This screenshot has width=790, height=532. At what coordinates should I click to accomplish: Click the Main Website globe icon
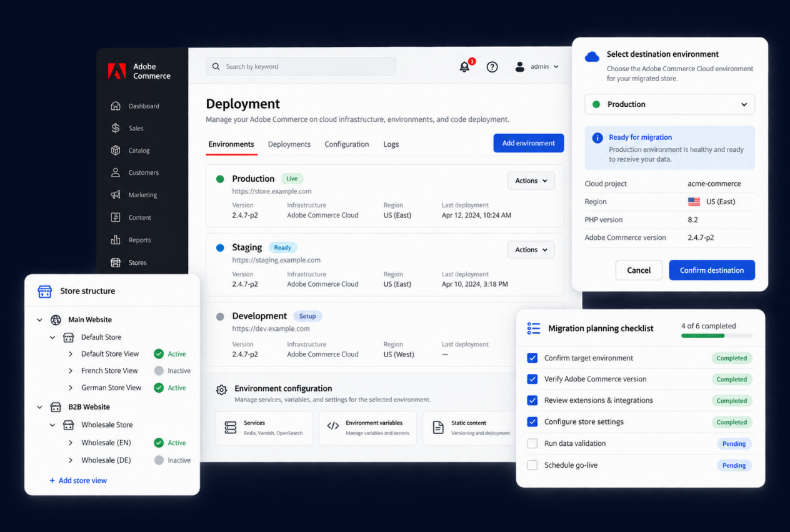pos(56,320)
